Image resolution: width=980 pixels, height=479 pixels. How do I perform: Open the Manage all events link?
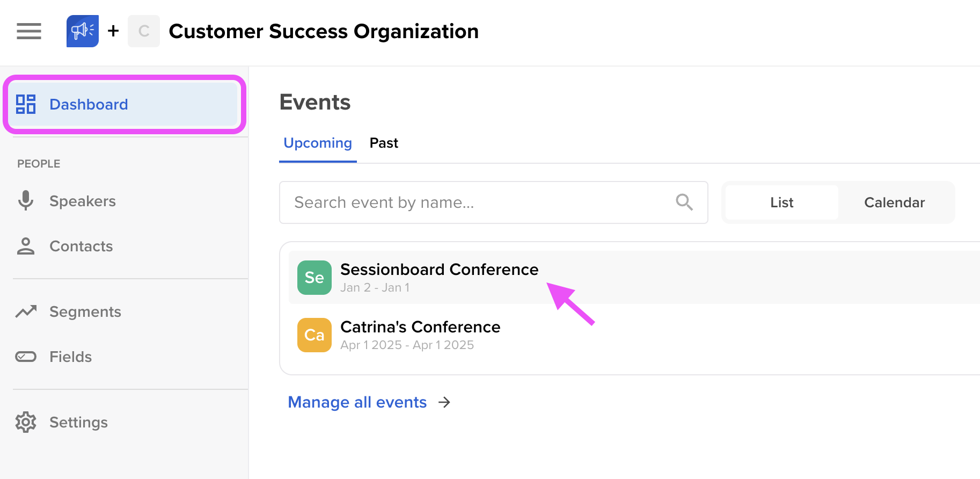click(x=357, y=402)
